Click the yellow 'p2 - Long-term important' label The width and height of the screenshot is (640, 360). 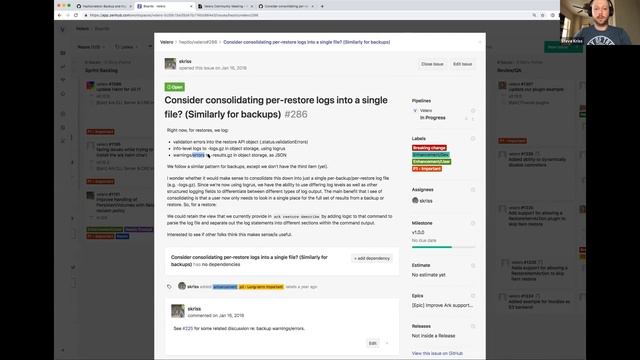[261, 287]
